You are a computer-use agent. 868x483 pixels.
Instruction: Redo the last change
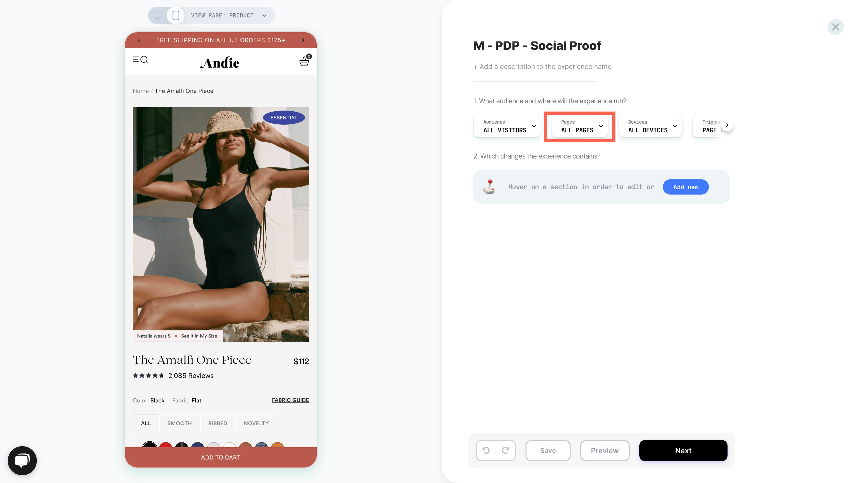(505, 450)
